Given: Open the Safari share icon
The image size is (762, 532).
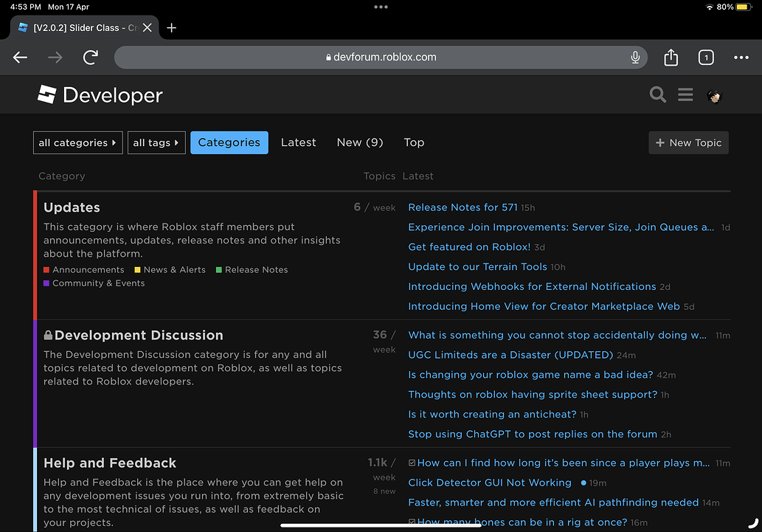Looking at the screenshot, I should pyautogui.click(x=671, y=57).
